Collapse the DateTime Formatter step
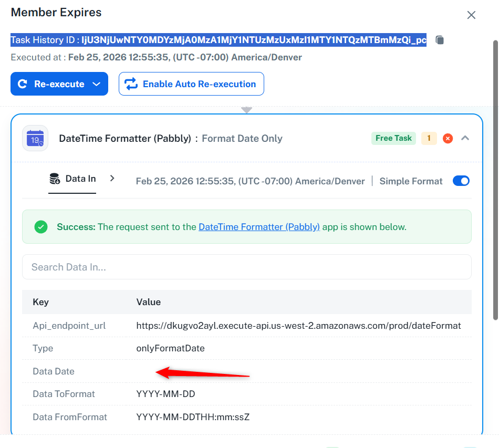The width and height of the screenshot is (499, 448). tap(465, 138)
